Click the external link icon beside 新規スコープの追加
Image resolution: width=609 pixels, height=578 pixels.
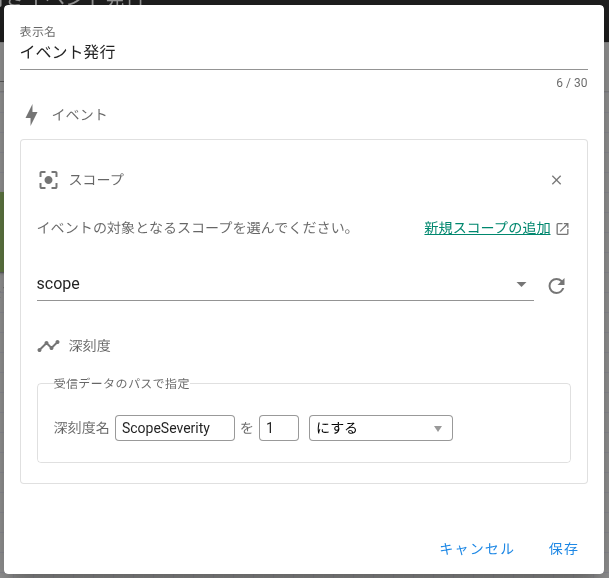tap(563, 229)
